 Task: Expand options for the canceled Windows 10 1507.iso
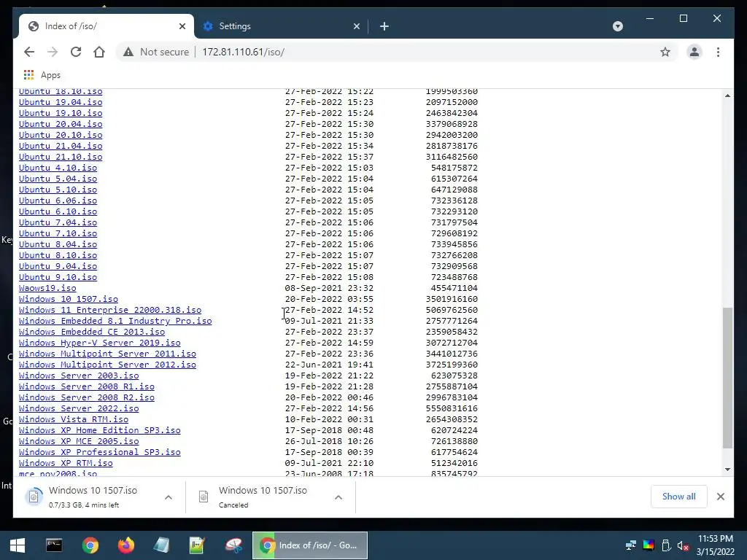pos(338,497)
